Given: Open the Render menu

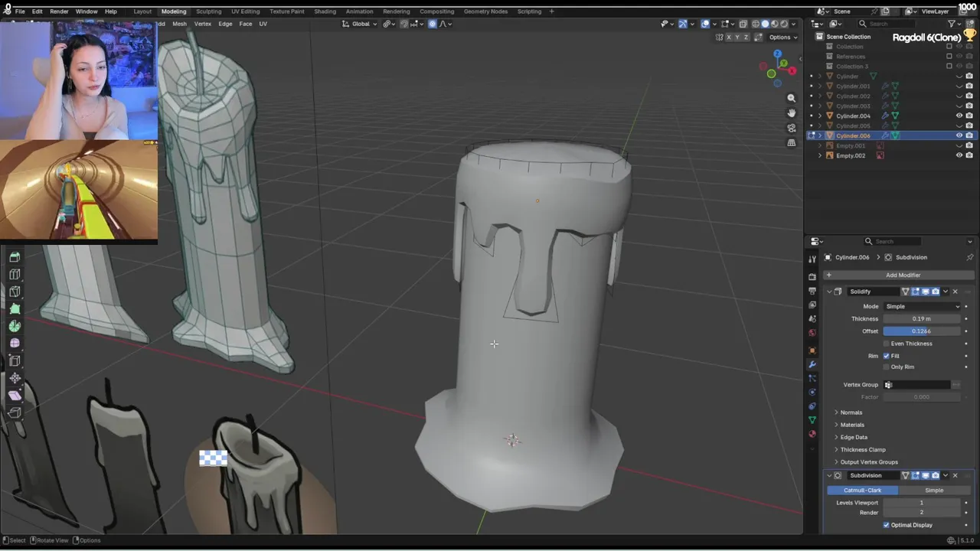Looking at the screenshot, I should (x=59, y=11).
